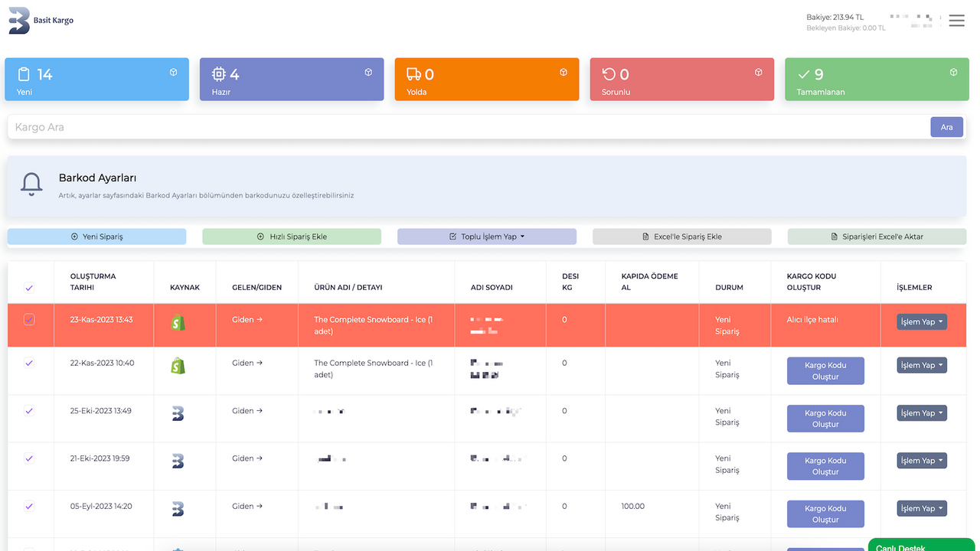The image size is (980, 551).
Task: Open İşlem Yap for 23-Kas-2023 order
Action: tap(922, 322)
